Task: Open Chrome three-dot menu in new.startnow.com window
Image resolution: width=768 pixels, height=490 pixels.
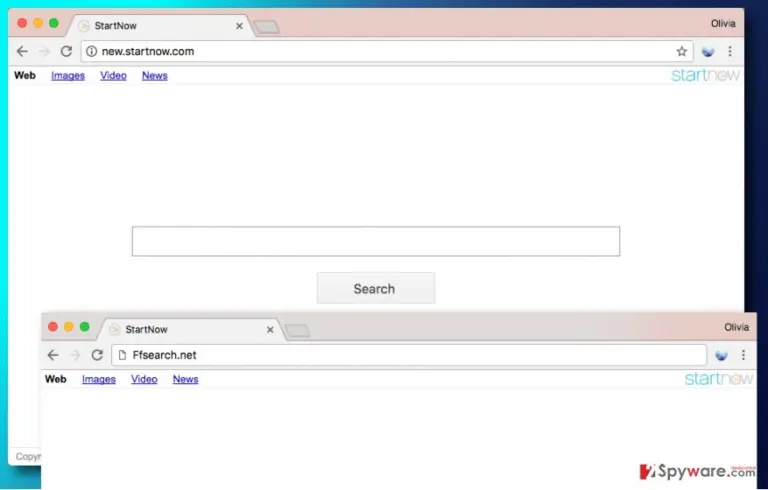Action: (730, 51)
